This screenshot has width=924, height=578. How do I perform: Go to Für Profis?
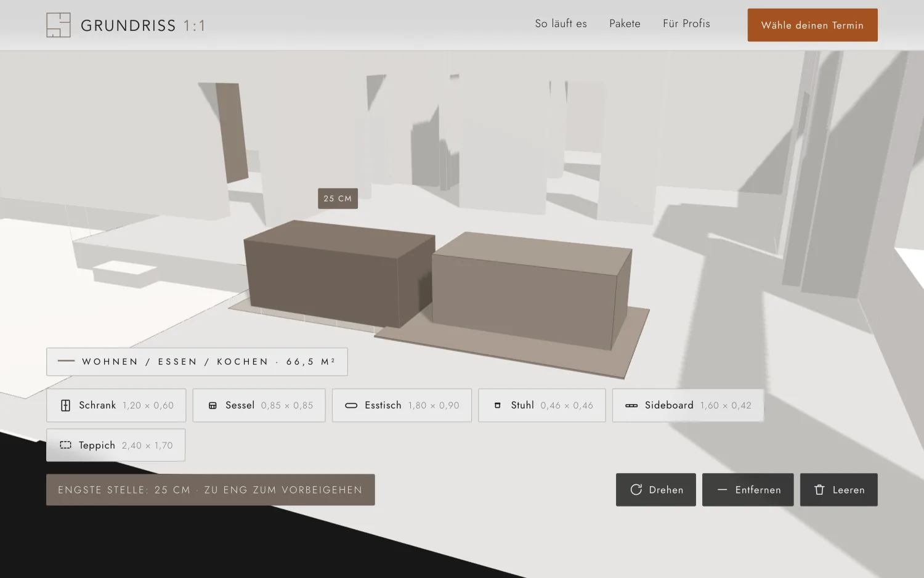click(x=686, y=23)
